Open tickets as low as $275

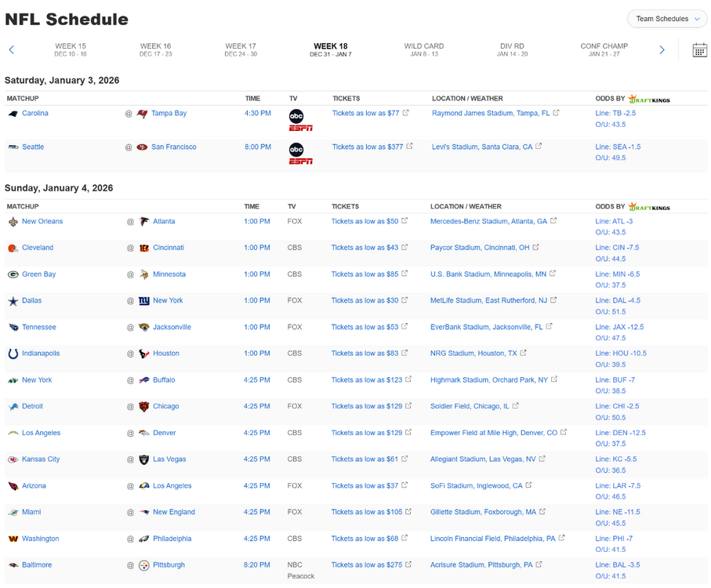[x=366, y=565]
